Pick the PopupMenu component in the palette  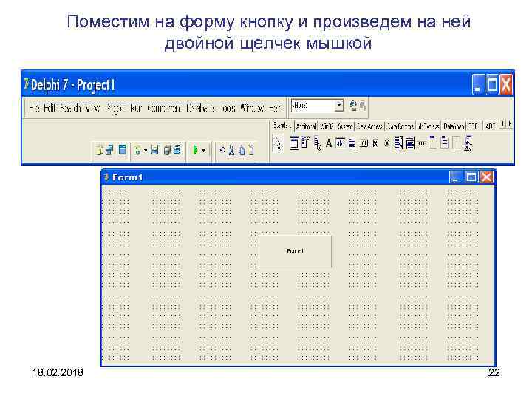(317, 143)
